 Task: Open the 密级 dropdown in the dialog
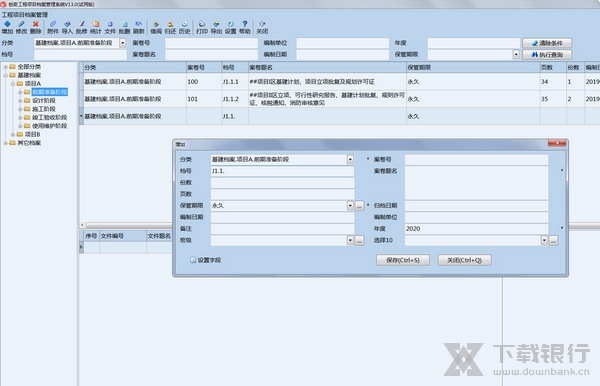pos(350,240)
